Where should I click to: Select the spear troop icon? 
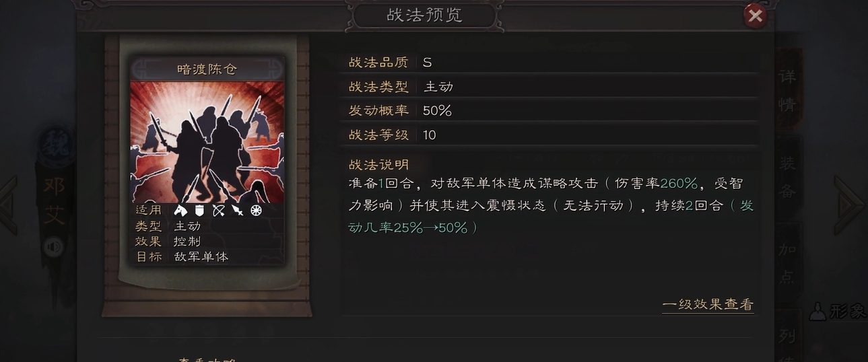point(237,211)
